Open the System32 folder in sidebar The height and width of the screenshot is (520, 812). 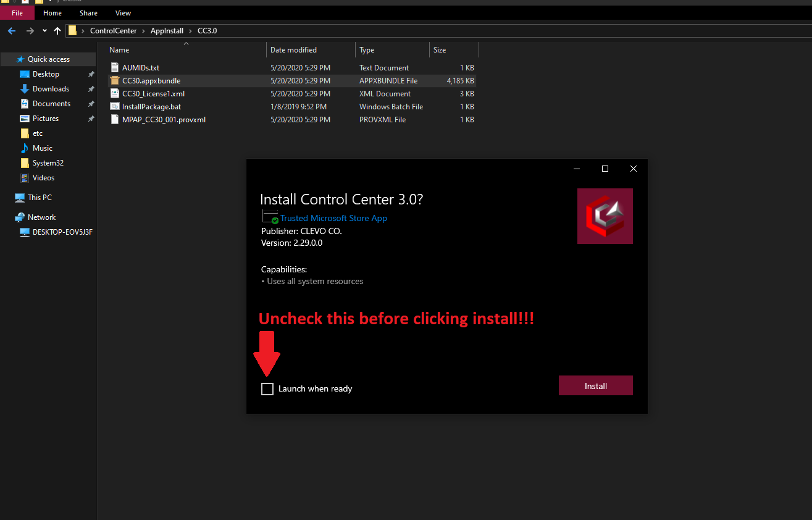[48, 163]
